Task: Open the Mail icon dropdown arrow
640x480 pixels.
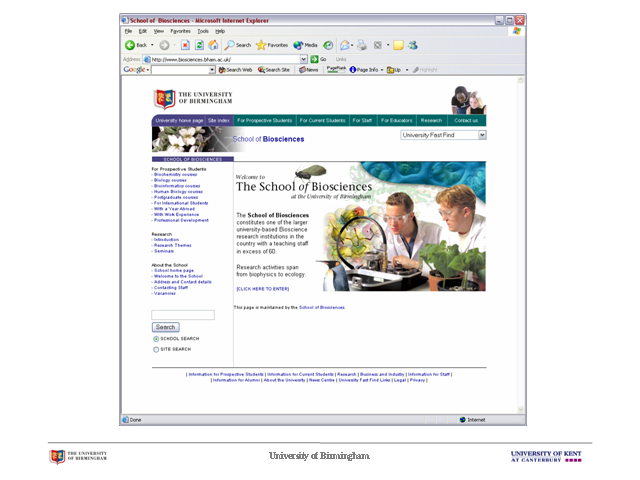Action: coord(352,45)
